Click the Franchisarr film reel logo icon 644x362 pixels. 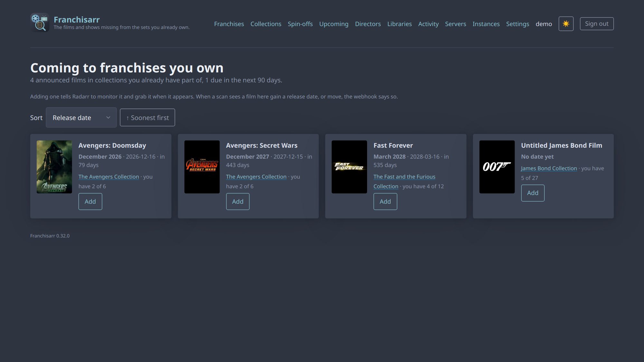[x=40, y=23]
